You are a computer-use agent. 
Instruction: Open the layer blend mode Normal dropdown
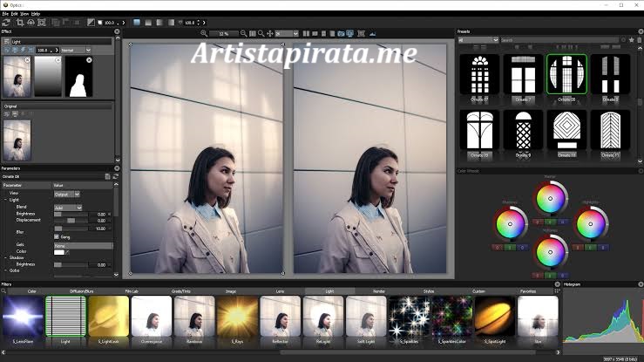[x=76, y=50]
